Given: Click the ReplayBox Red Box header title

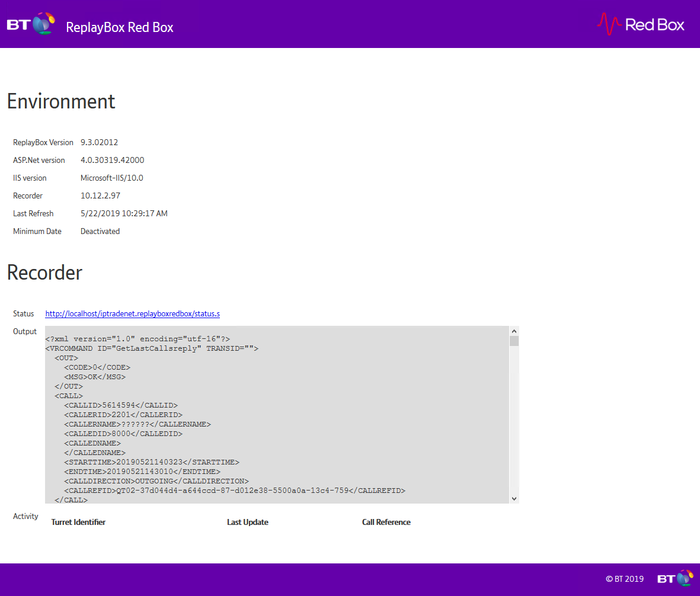Looking at the screenshot, I should coord(120,27).
